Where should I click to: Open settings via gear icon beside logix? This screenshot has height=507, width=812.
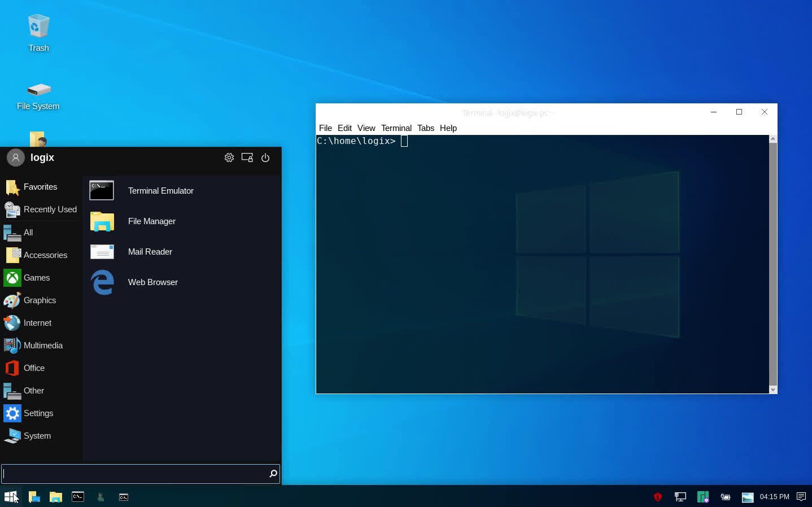tap(229, 158)
